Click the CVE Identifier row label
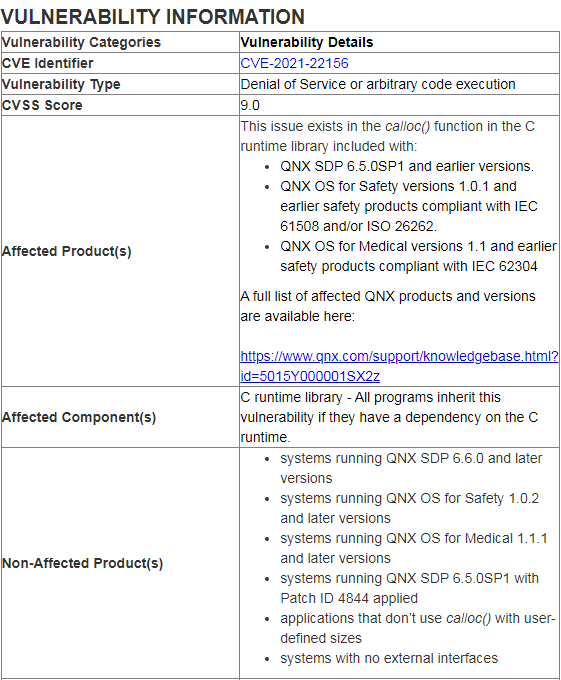 (x=47, y=63)
